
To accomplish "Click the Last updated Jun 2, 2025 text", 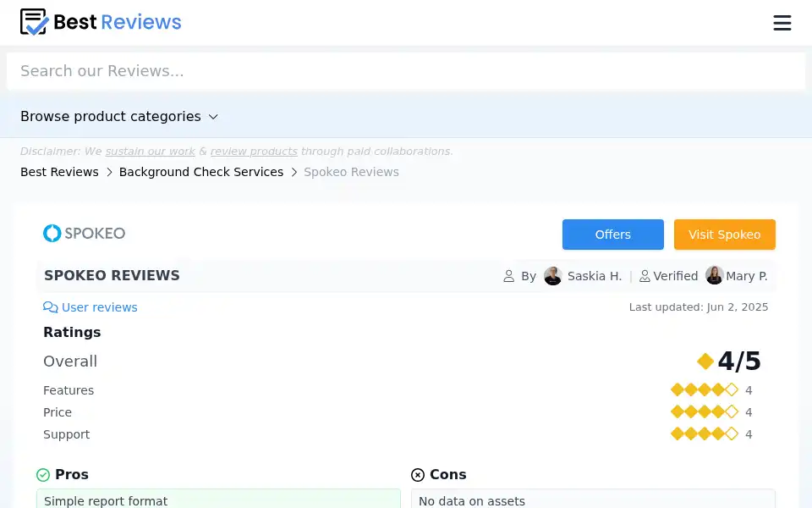I will 699,306.
